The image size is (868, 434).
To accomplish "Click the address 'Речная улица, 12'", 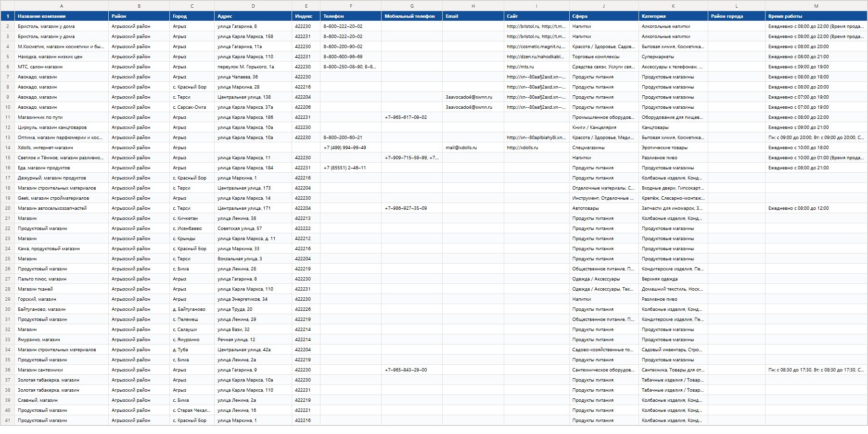I will coord(253,340).
